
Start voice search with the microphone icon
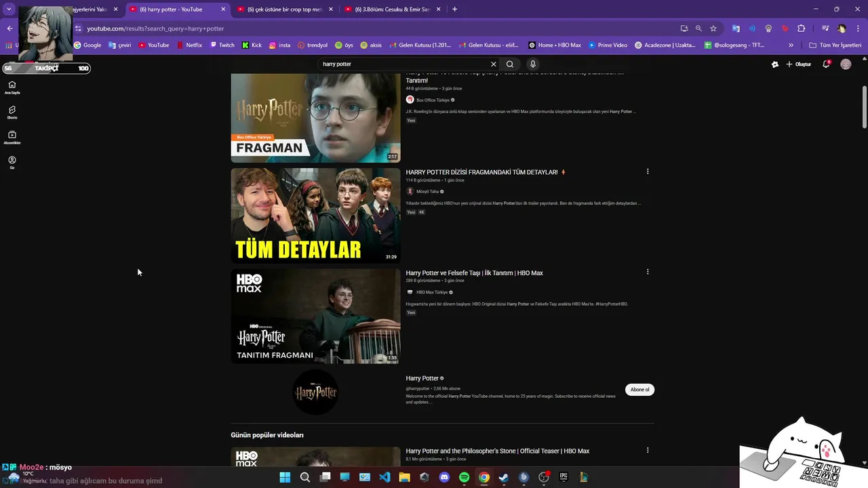pos(533,64)
